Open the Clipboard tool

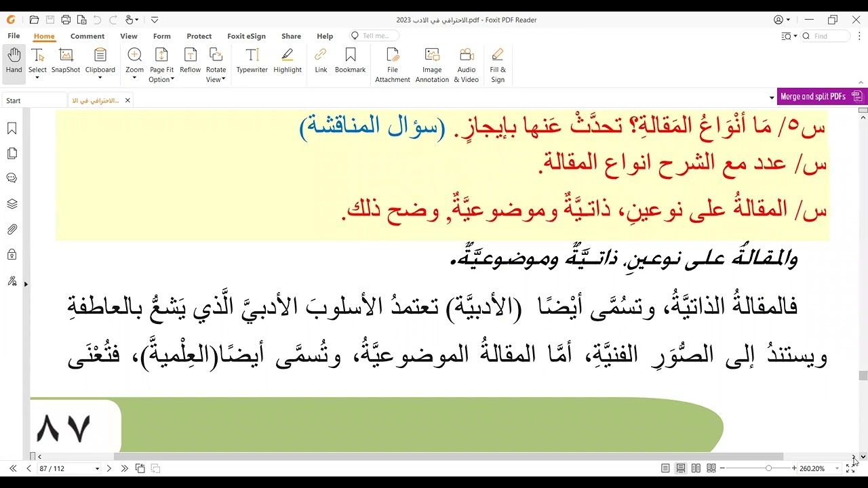coord(100,60)
